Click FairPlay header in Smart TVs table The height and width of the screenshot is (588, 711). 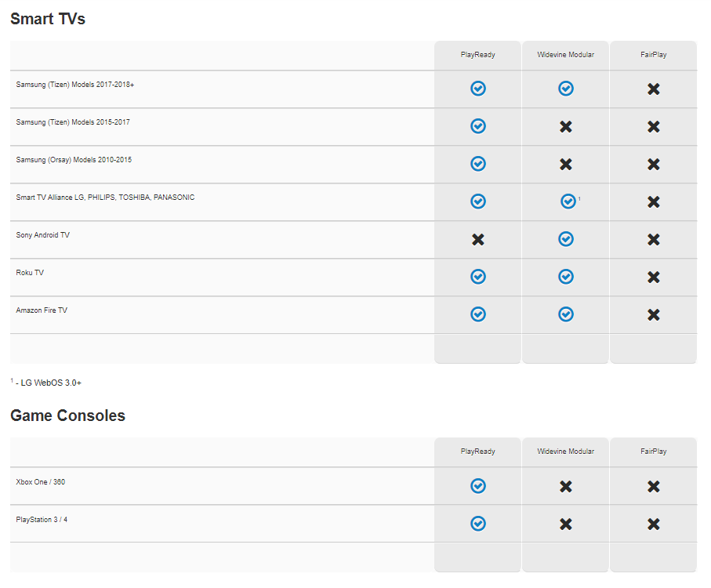click(x=654, y=55)
